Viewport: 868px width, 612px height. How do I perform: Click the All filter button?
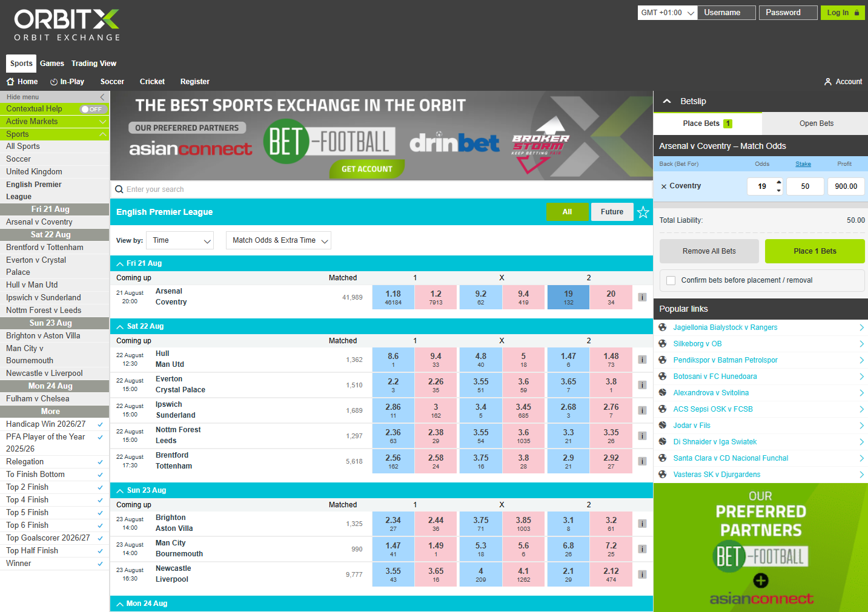tap(567, 212)
